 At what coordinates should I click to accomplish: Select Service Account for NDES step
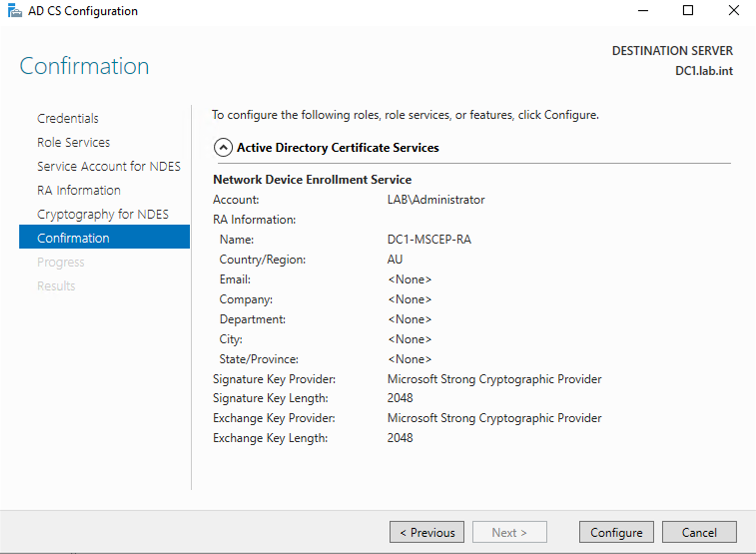coord(108,166)
